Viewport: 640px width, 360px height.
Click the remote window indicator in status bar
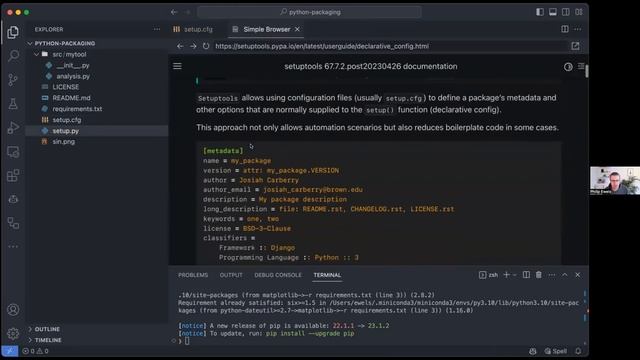(x=9, y=351)
